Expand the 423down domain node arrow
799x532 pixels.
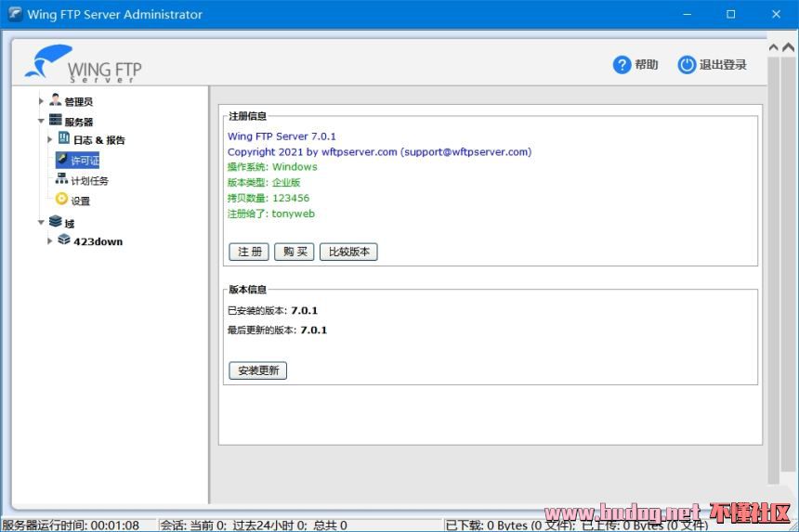(49, 240)
